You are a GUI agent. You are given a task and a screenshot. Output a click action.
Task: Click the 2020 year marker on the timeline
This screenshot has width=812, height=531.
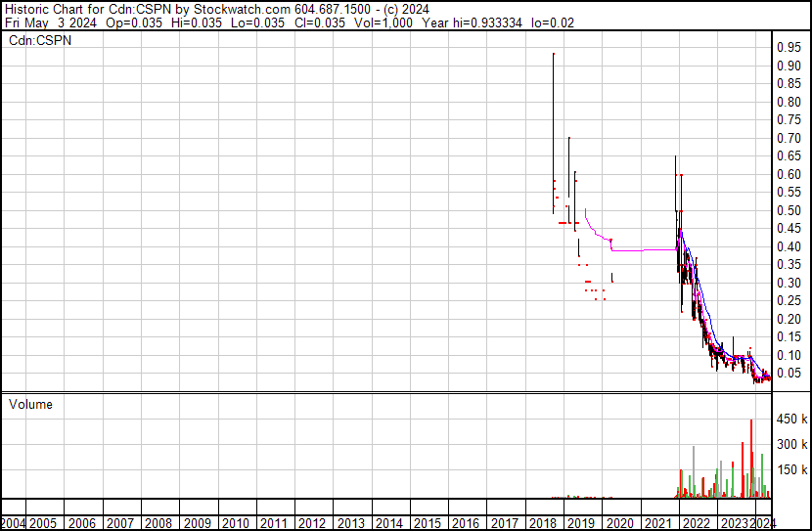[x=618, y=523]
